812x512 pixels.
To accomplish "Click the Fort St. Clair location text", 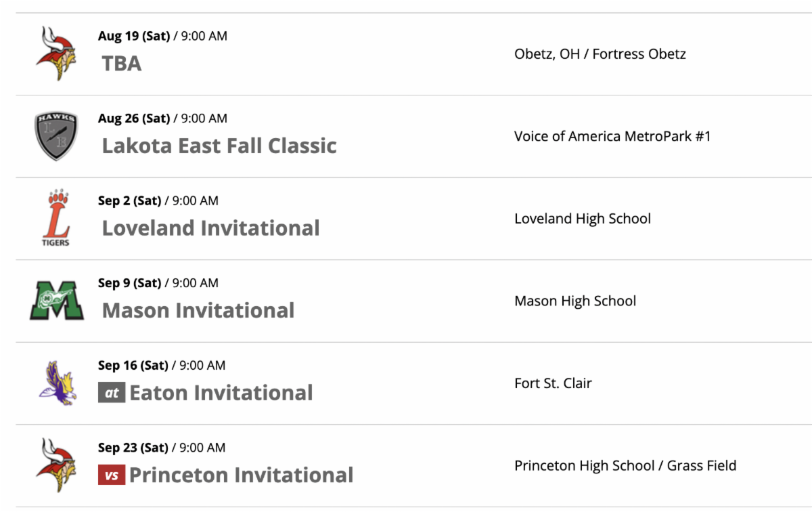I will 553,383.
